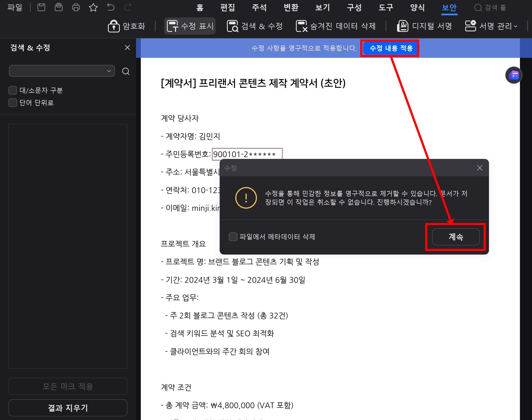The height and width of the screenshot is (420, 532).
Task: Click the 기간: 2024년 3월 1일 line
Action: click(x=233, y=280)
